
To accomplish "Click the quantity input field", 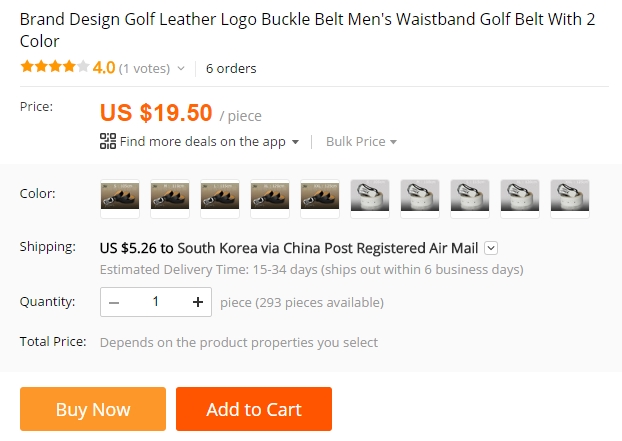I will [156, 302].
